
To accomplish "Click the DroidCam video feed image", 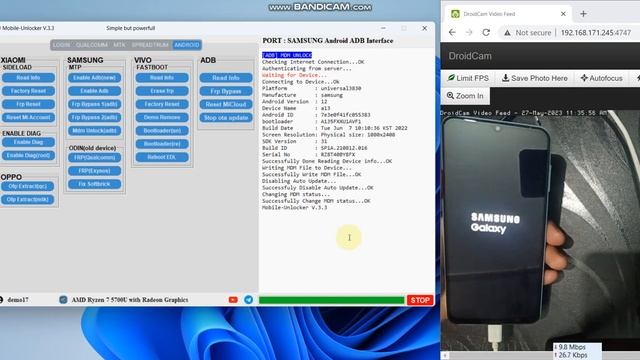I will click(540, 230).
